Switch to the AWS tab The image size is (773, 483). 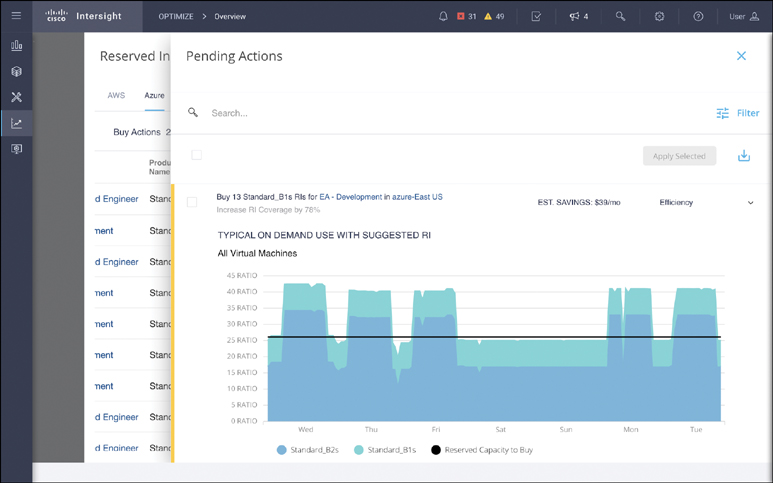(x=116, y=96)
